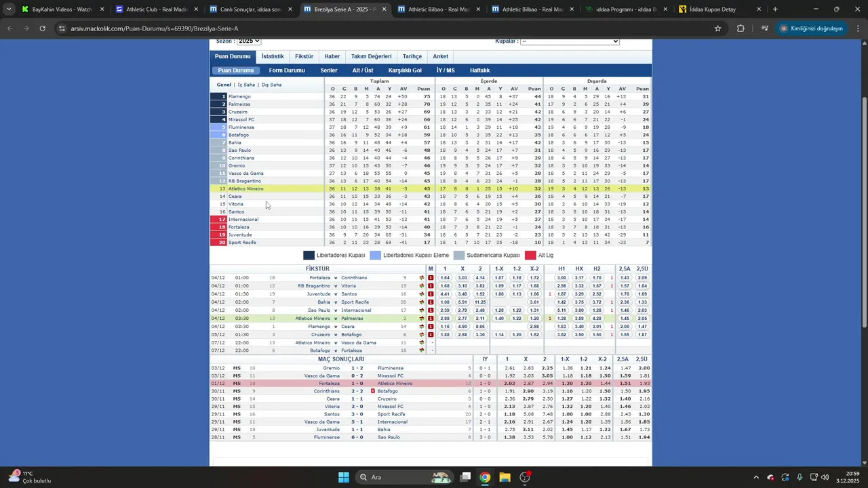Open Atletico Mineiro team in standings

coord(246,188)
